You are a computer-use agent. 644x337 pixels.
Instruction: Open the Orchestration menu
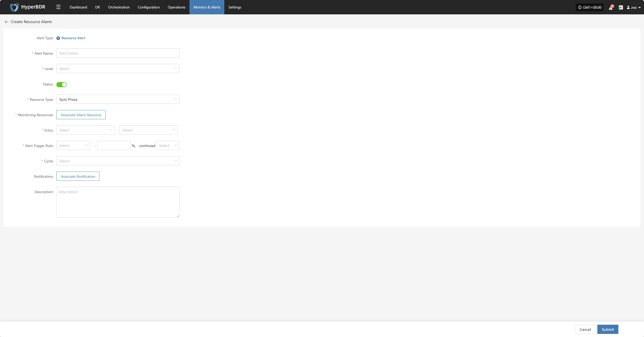coord(119,7)
